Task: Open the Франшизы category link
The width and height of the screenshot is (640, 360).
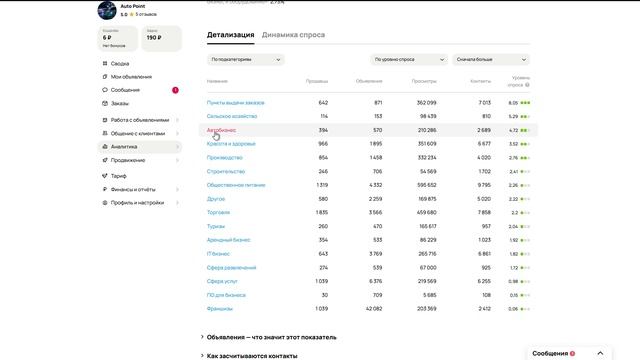Action: pyautogui.click(x=220, y=309)
